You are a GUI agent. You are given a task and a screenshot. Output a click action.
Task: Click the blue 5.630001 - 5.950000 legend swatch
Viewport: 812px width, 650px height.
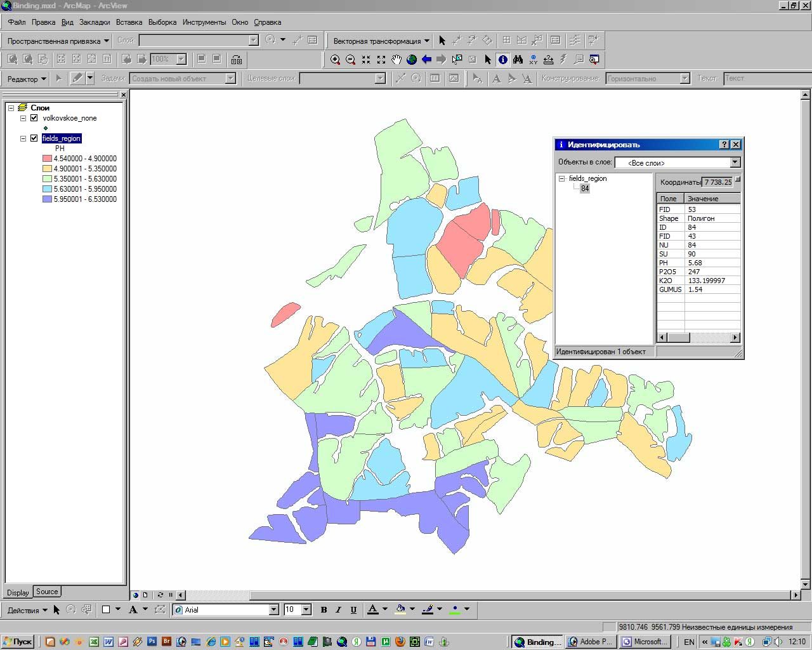(47, 189)
